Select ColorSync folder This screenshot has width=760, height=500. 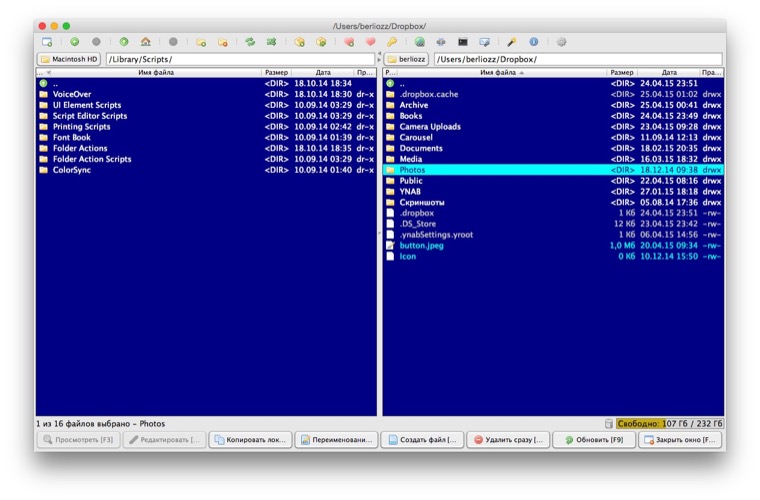206,170
